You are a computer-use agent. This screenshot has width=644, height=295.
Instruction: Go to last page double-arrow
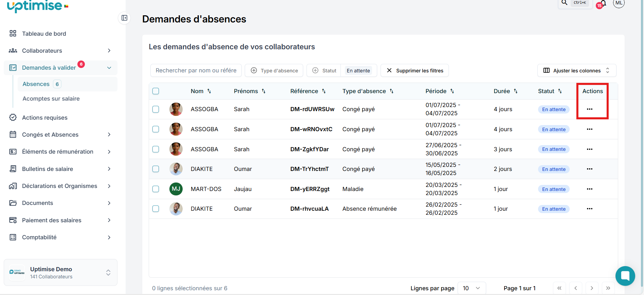click(x=608, y=288)
